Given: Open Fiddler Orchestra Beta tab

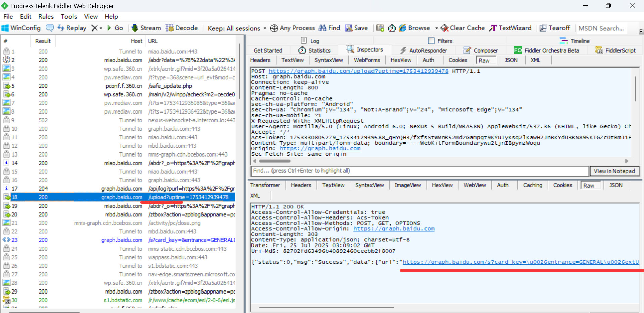Looking at the screenshot, I should pos(546,50).
